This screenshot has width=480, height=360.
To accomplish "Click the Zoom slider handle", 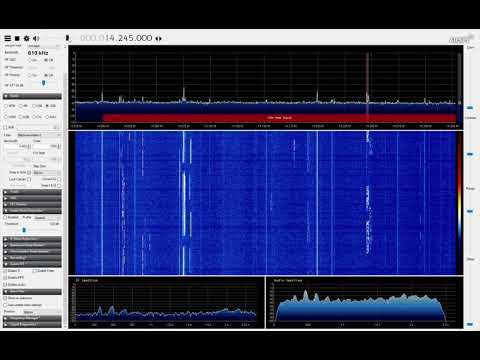I will click(470, 108).
